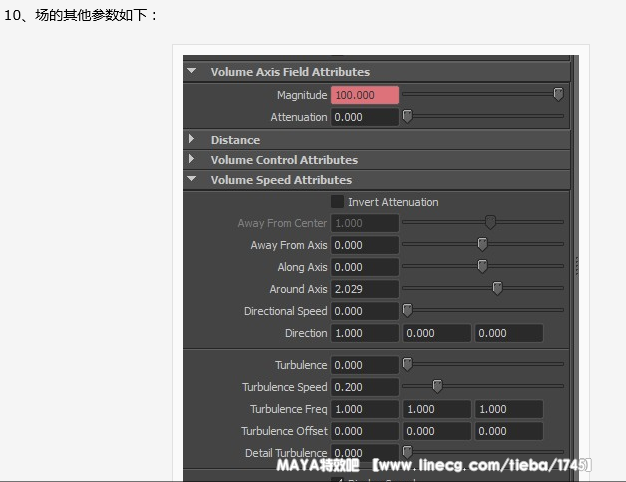Image resolution: width=626 pixels, height=482 pixels.
Task: Click the Detail Turbulence slider handle
Action: (407, 452)
